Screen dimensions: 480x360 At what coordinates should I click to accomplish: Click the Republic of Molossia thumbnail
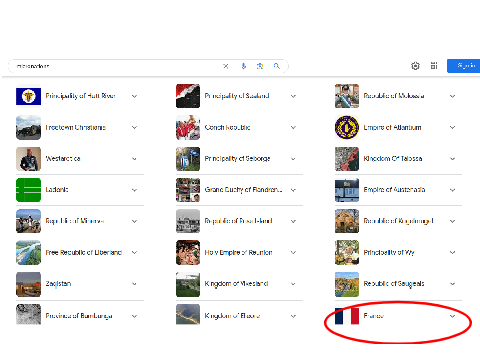point(347,96)
